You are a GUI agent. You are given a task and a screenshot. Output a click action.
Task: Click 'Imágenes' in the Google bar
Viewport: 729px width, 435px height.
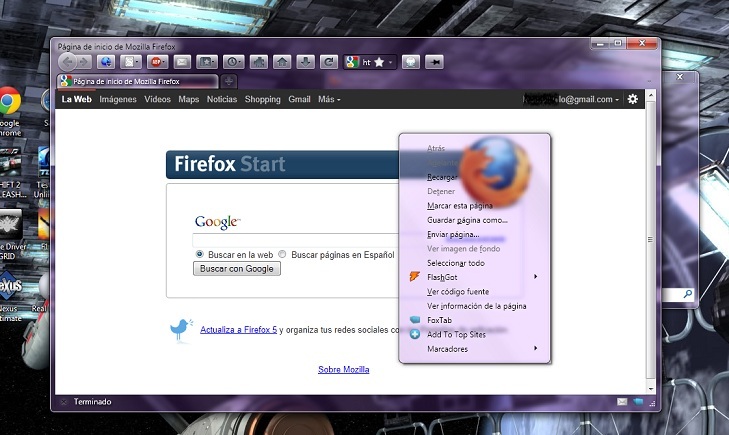[x=118, y=99]
